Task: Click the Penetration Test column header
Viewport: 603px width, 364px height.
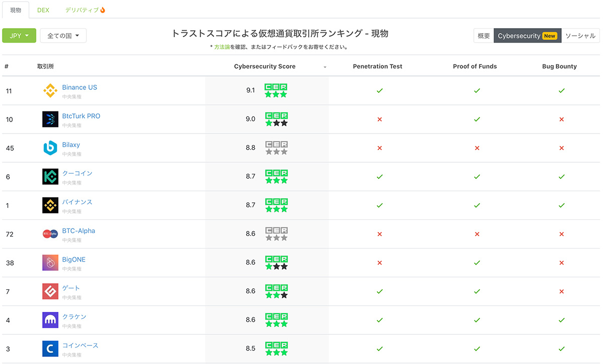Action: click(378, 66)
